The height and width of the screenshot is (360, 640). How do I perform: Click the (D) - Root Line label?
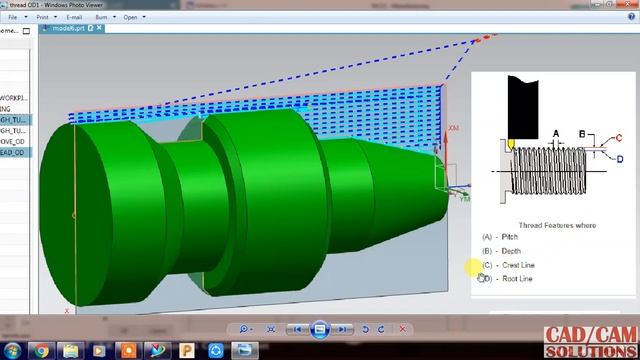(507, 279)
